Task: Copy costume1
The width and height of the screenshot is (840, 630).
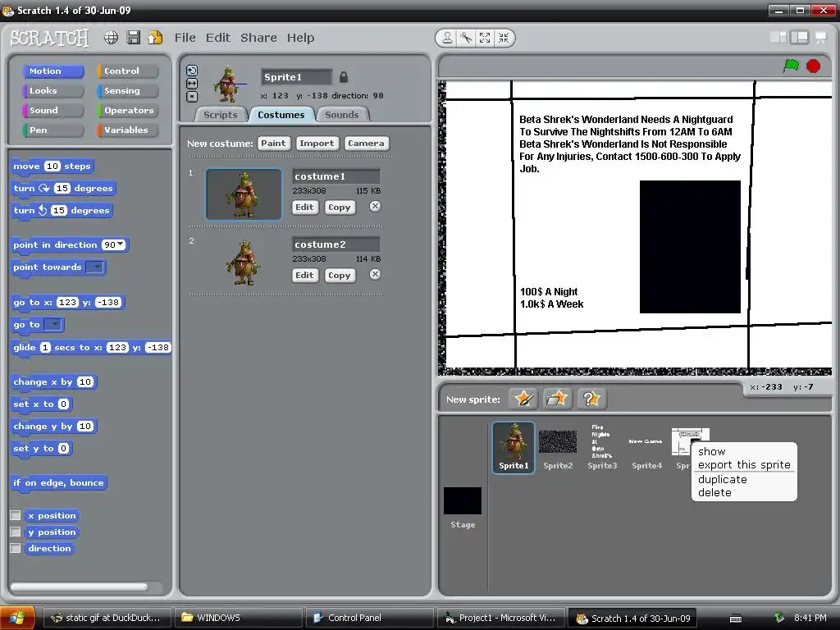Action: [x=339, y=208]
